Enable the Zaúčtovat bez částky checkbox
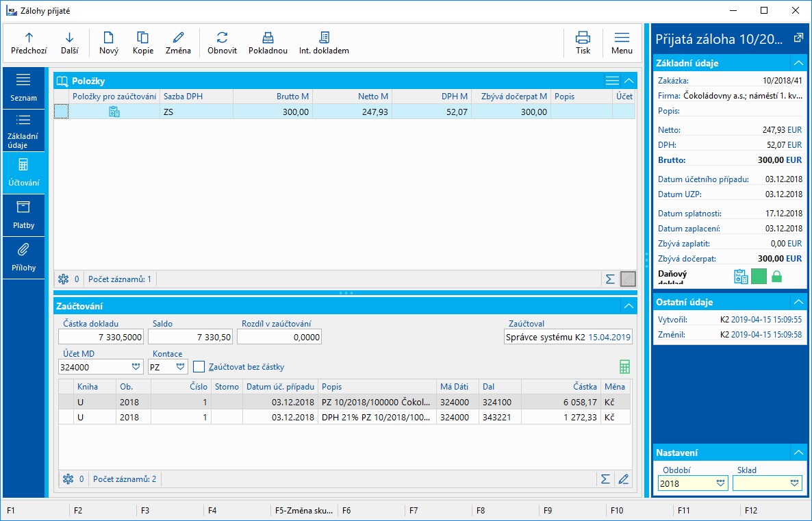This screenshot has width=812, height=521. point(199,367)
